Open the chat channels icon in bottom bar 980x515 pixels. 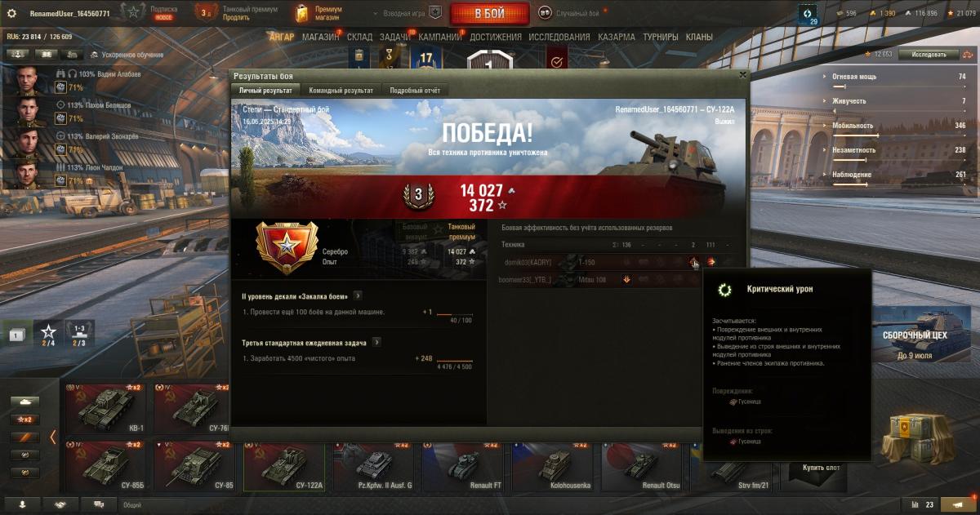[x=99, y=504]
